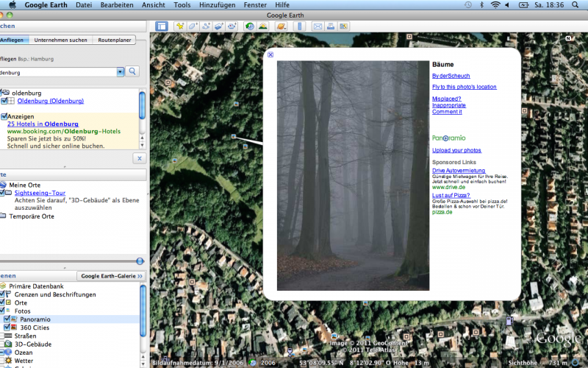The height and width of the screenshot is (368, 588).
Task: Click the email envelope toolbar icon
Action: click(x=318, y=26)
